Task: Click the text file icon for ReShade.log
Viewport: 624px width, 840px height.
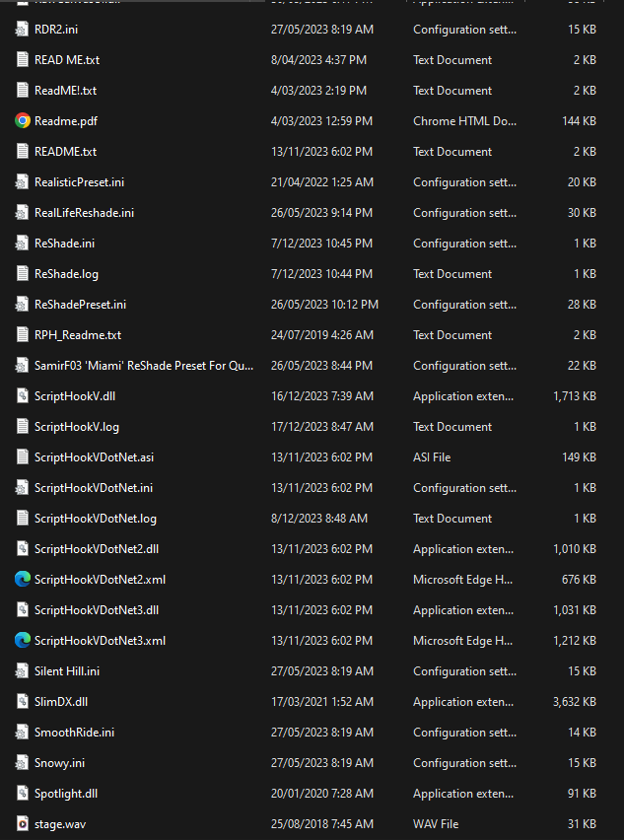Action: 23,274
